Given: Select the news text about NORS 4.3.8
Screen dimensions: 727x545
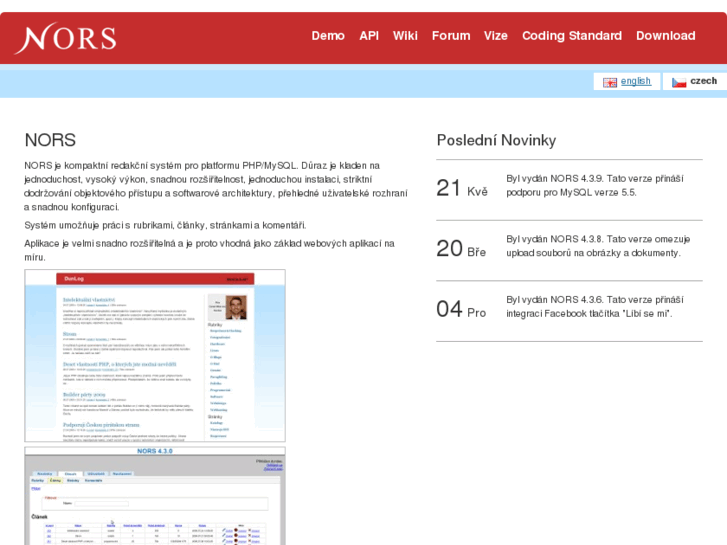Looking at the screenshot, I should pyautogui.click(x=598, y=246).
